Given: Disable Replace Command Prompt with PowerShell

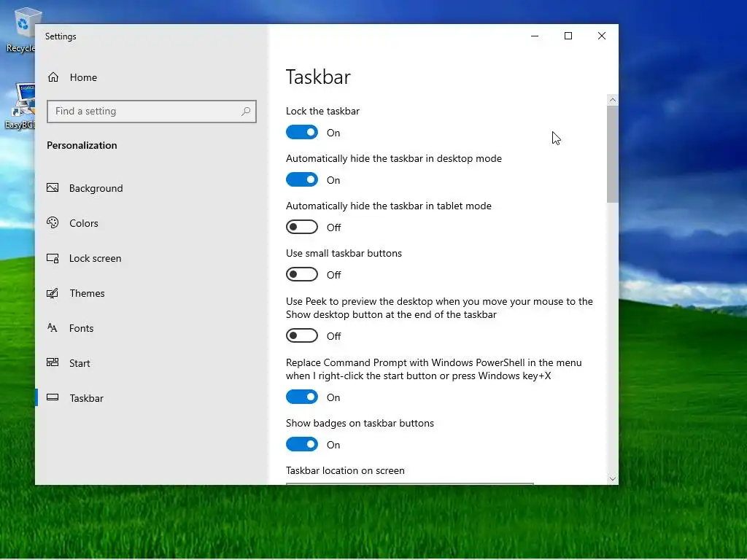Looking at the screenshot, I should tap(302, 397).
